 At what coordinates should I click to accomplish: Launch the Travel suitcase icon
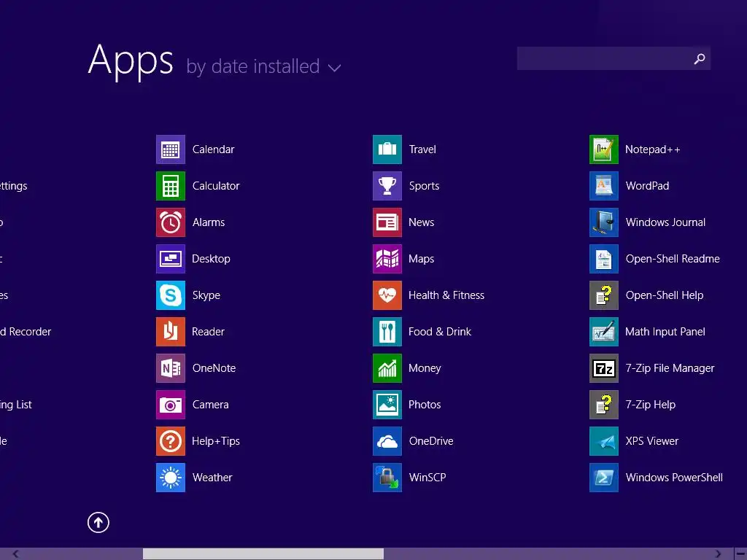(x=387, y=149)
